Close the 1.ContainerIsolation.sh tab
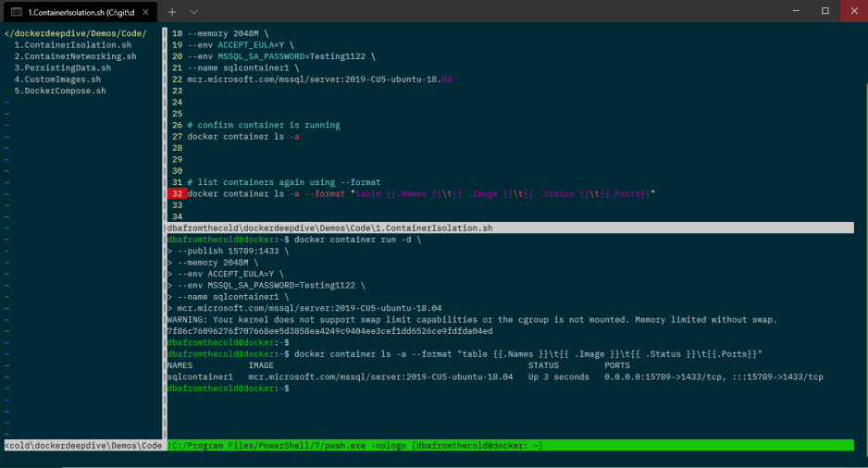 coord(144,11)
